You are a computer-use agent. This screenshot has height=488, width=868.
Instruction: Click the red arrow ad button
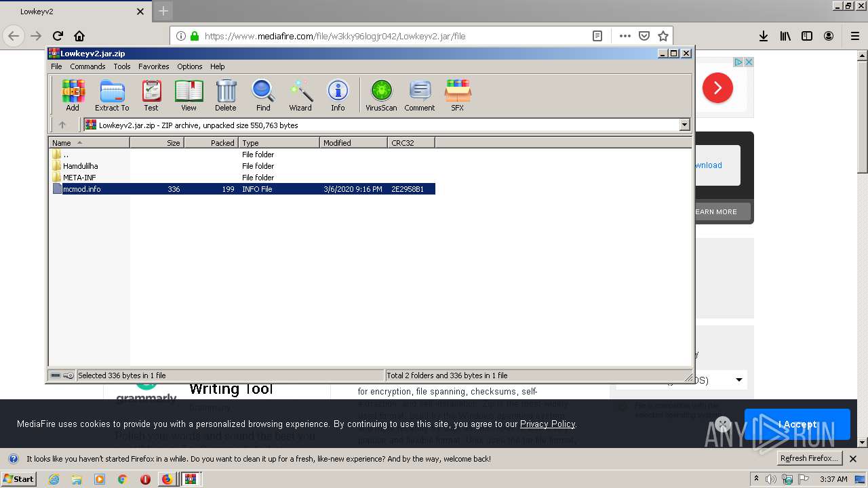717,88
